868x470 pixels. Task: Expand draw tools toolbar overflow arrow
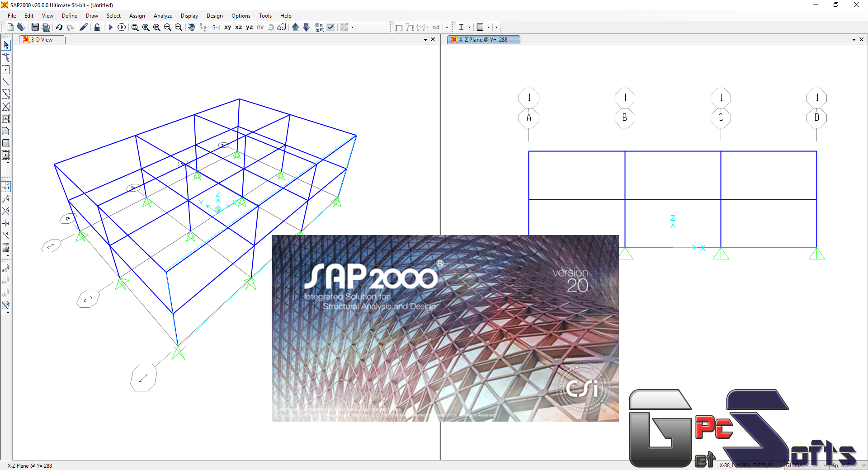(8, 163)
